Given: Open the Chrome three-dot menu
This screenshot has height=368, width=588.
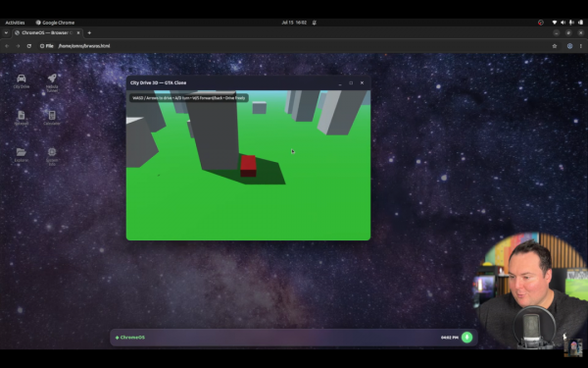Looking at the screenshot, I should pos(581,46).
